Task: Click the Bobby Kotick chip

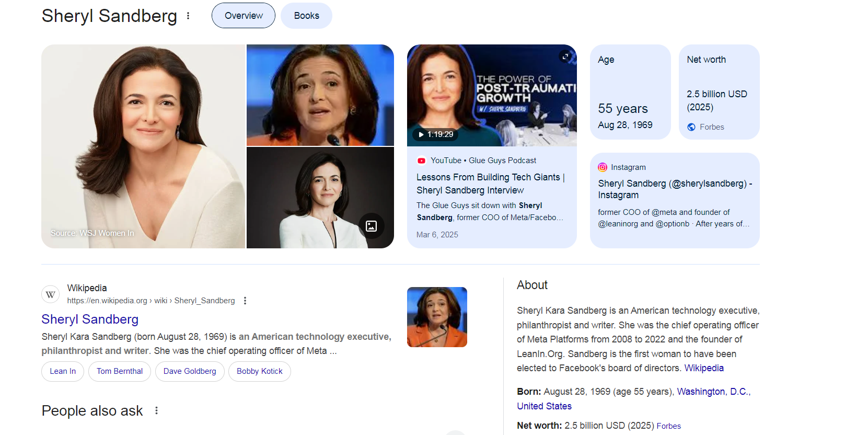Action: click(x=260, y=371)
